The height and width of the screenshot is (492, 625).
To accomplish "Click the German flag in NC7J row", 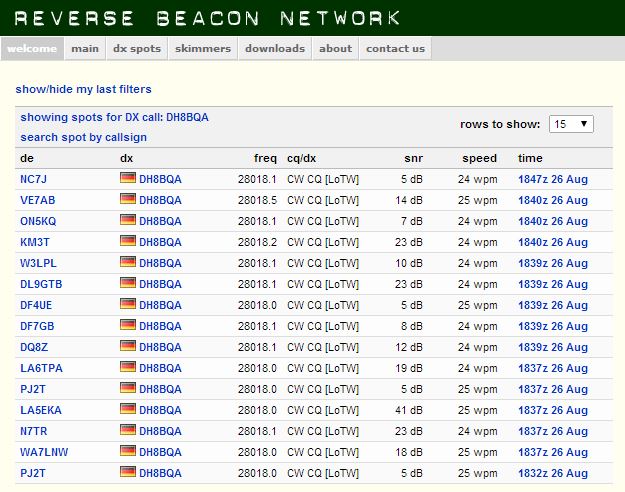I will [x=128, y=178].
